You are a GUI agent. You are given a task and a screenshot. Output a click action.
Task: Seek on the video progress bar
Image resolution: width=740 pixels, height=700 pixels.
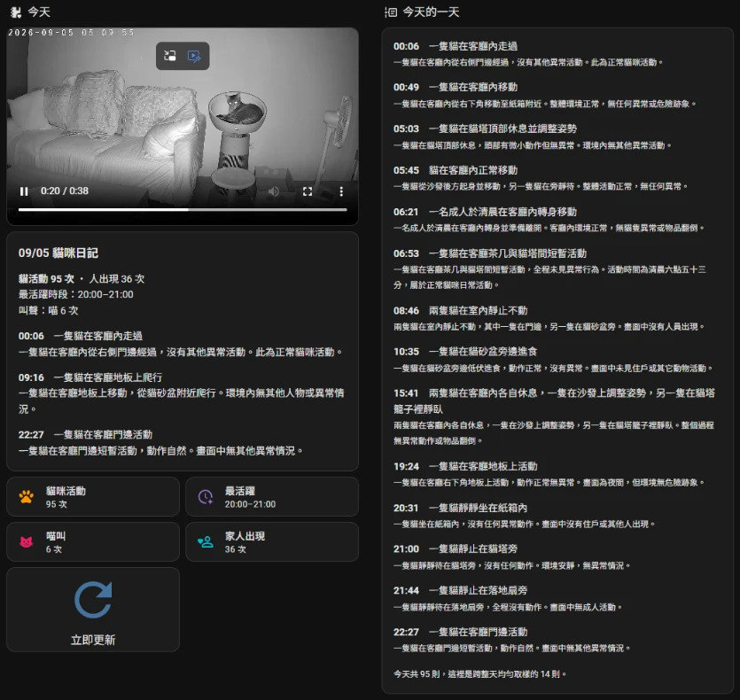[x=183, y=209]
